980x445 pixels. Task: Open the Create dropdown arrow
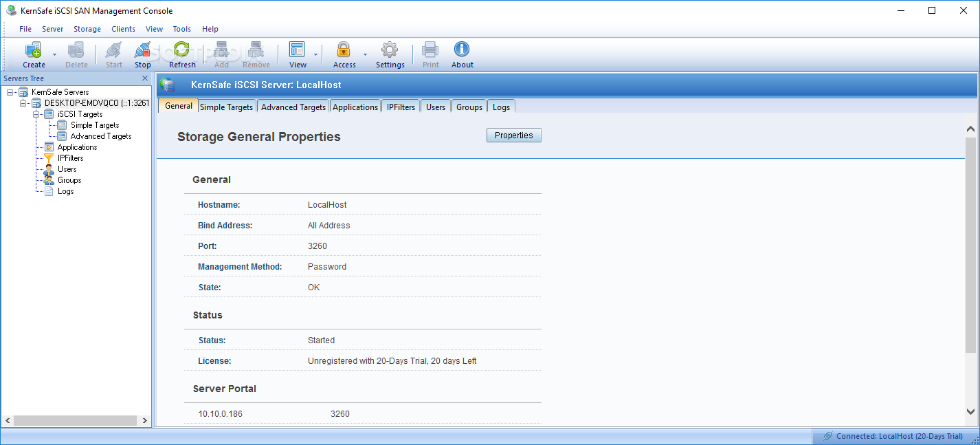coord(54,54)
